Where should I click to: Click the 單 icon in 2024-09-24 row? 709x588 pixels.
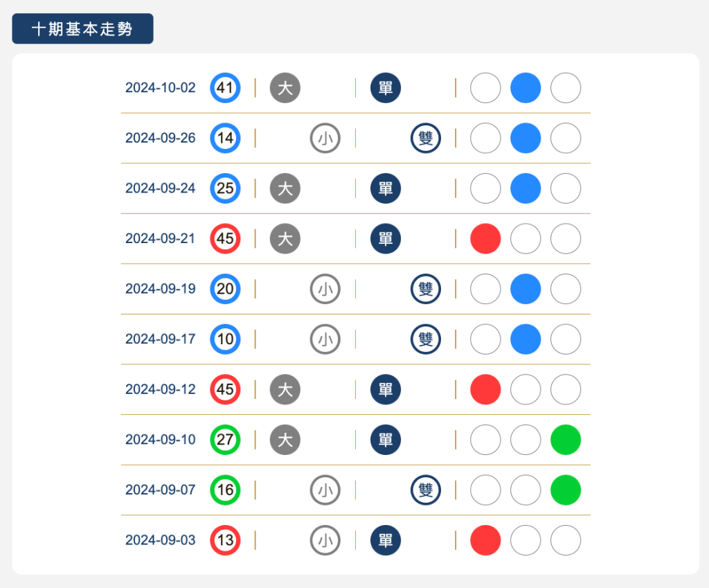[386, 188]
